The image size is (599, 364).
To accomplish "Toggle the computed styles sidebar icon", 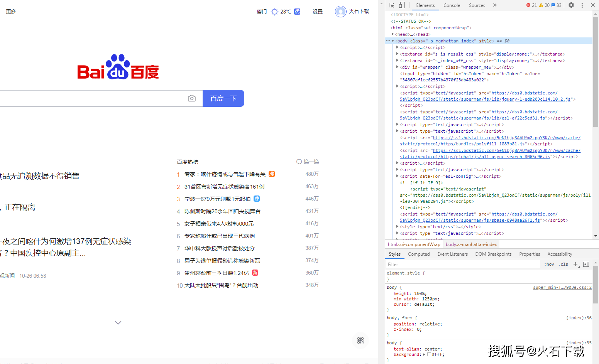I will pos(586,264).
